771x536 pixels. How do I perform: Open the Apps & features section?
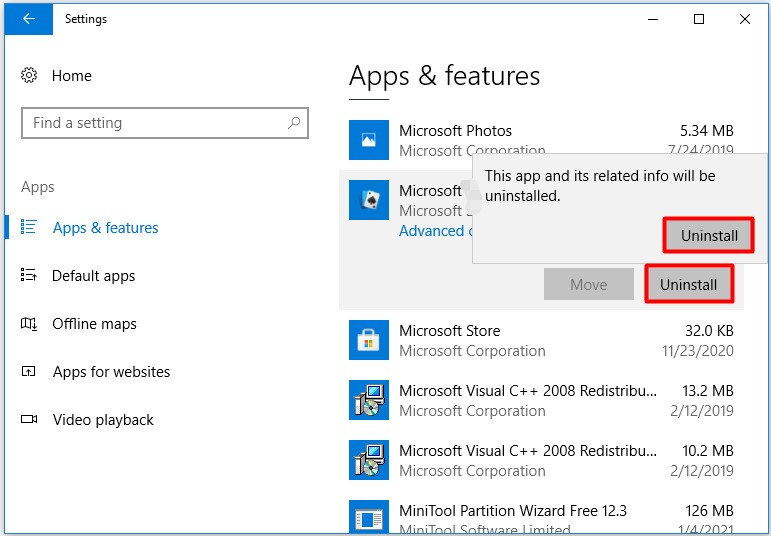pos(105,228)
